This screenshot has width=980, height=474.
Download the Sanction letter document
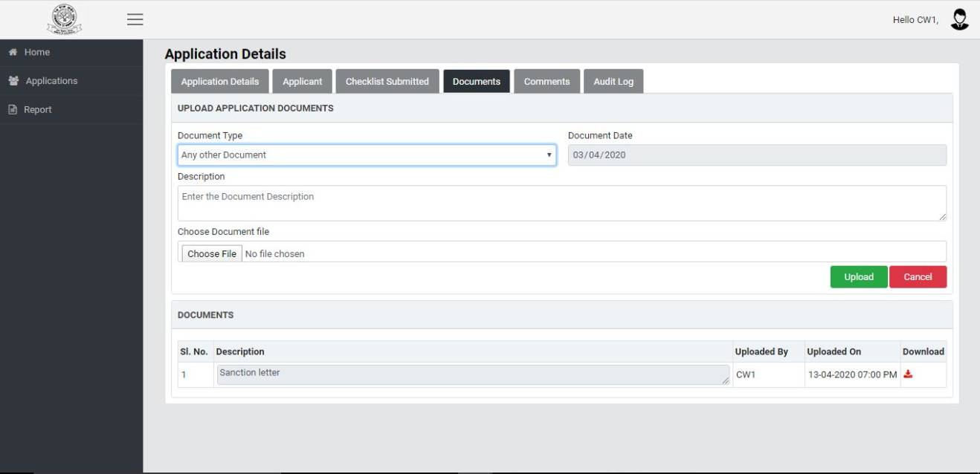pyautogui.click(x=907, y=374)
